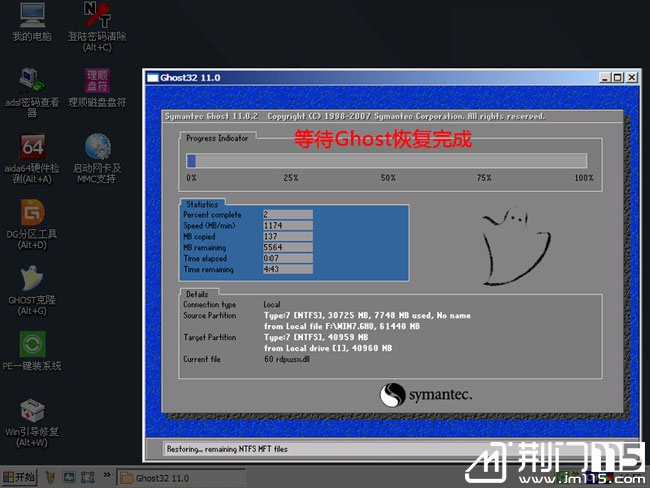Viewport: 650px width, 488px height.
Task: Click the MB remaining value 5564
Action: click(x=288, y=247)
